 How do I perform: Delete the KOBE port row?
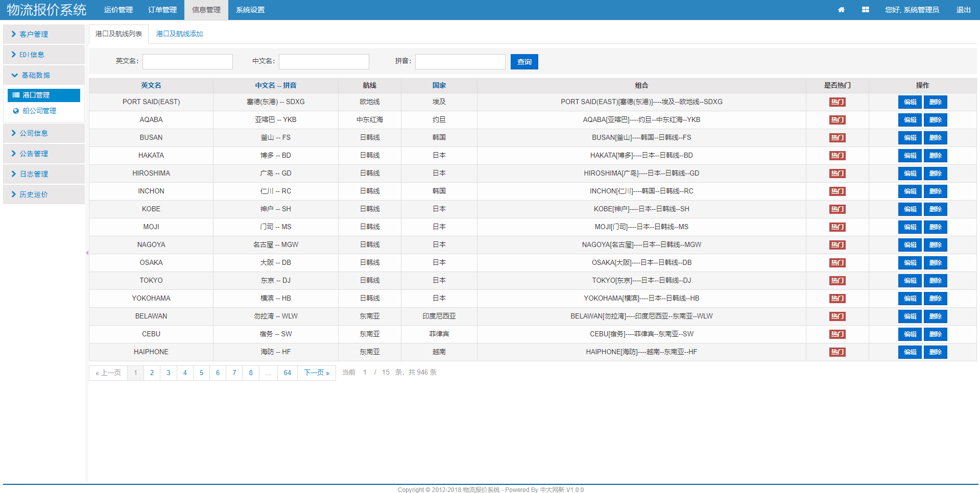point(935,209)
